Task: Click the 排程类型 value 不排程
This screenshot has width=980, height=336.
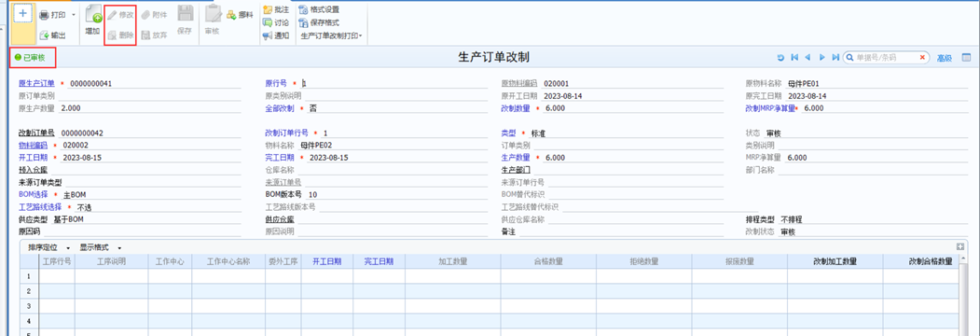Action: [792, 219]
